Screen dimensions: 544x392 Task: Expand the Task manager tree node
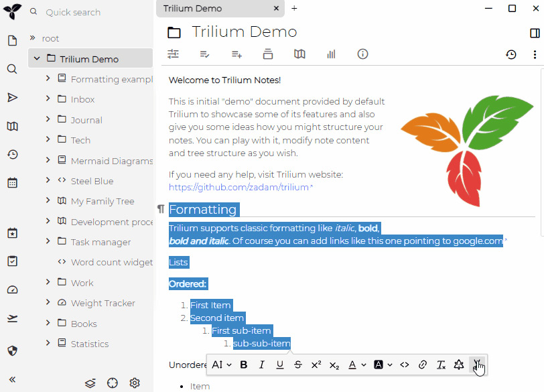pos(48,241)
